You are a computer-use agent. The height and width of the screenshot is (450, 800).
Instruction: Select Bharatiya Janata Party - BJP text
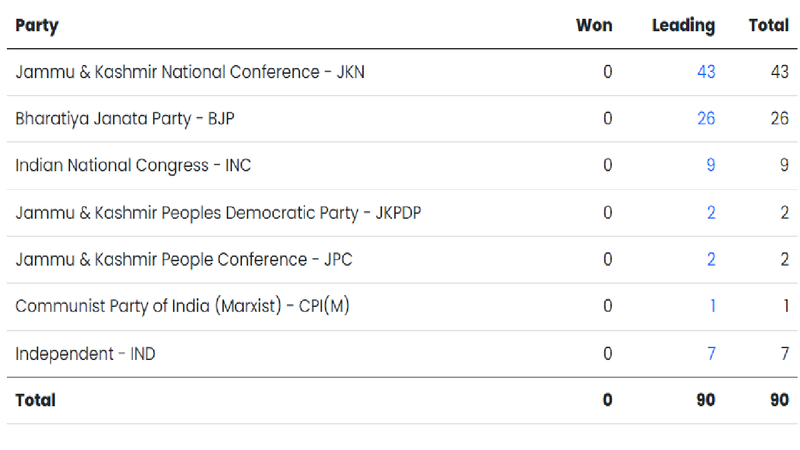point(125,119)
